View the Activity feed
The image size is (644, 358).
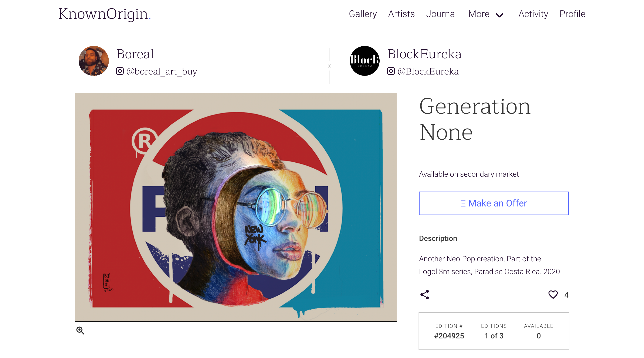[533, 14]
